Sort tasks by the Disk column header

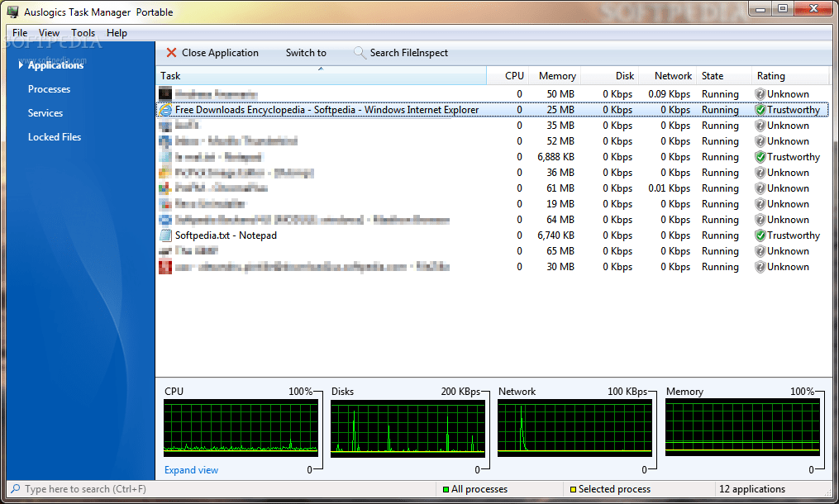pos(610,76)
